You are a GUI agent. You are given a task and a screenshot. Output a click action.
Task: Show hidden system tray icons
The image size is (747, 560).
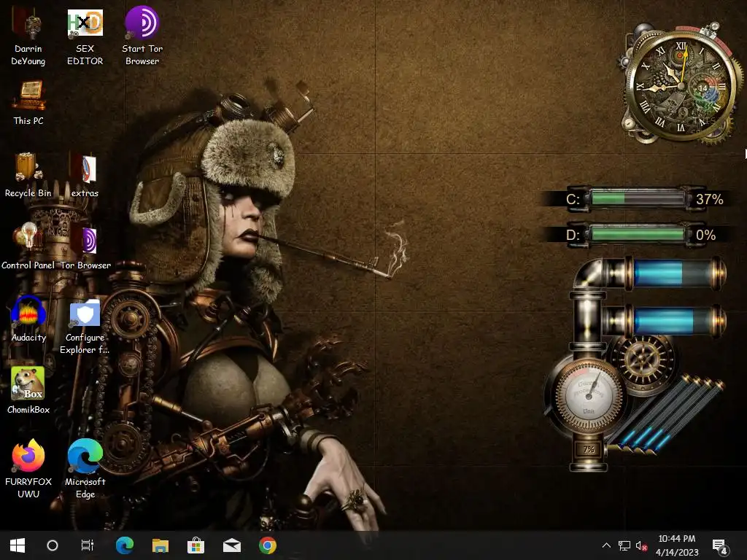coord(606,545)
